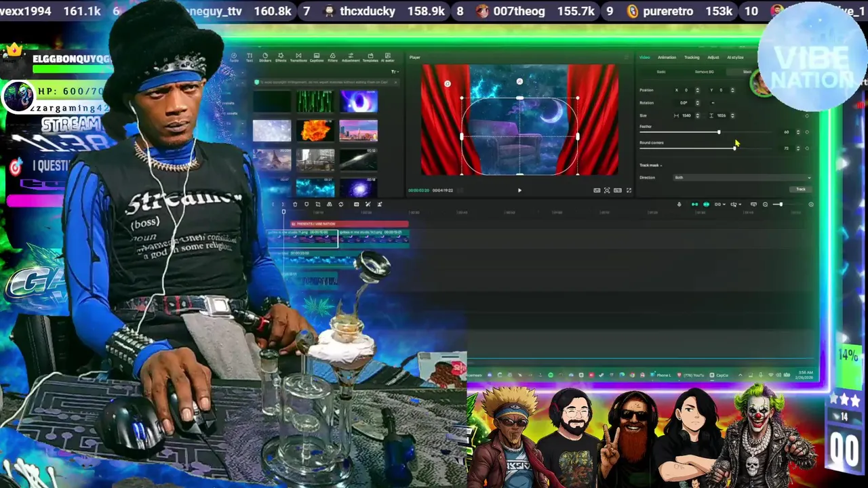Viewport: 868px width, 488px height.
Task: Open the Player panel menu
Action: 626,57
